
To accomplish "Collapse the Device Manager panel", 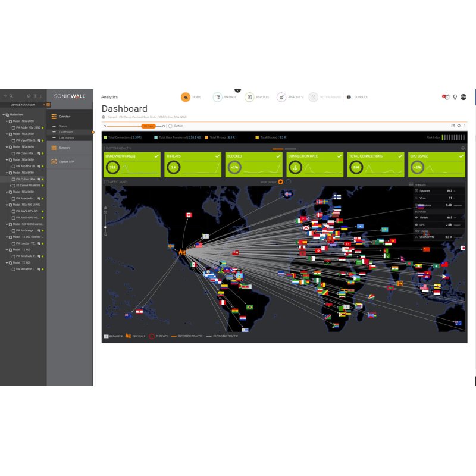I will 44,105.
